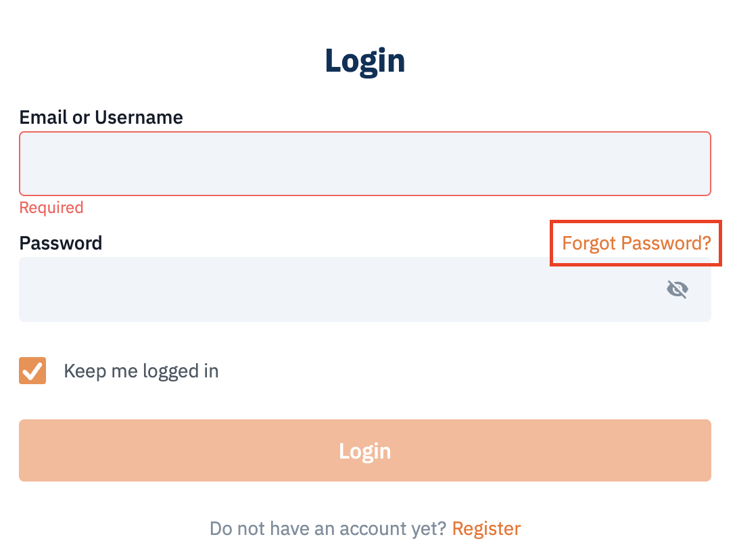Submit the form with the Login button

[364, 450]
